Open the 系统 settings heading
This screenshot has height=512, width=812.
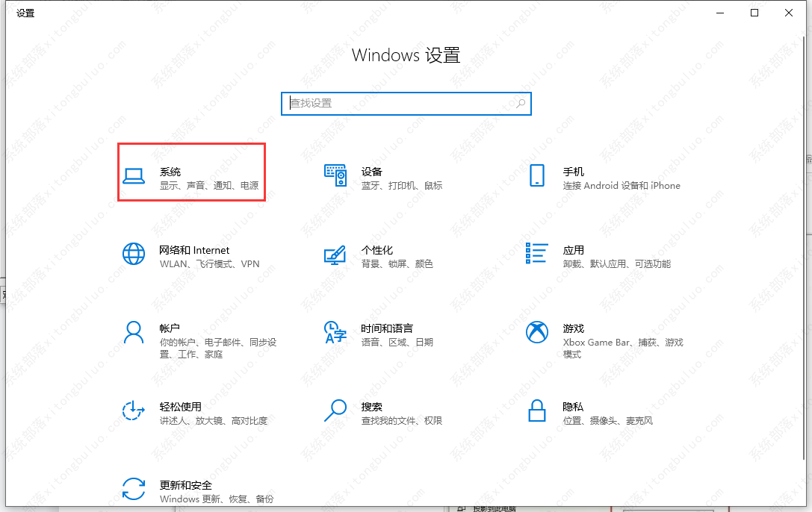[x=170, y=172]
